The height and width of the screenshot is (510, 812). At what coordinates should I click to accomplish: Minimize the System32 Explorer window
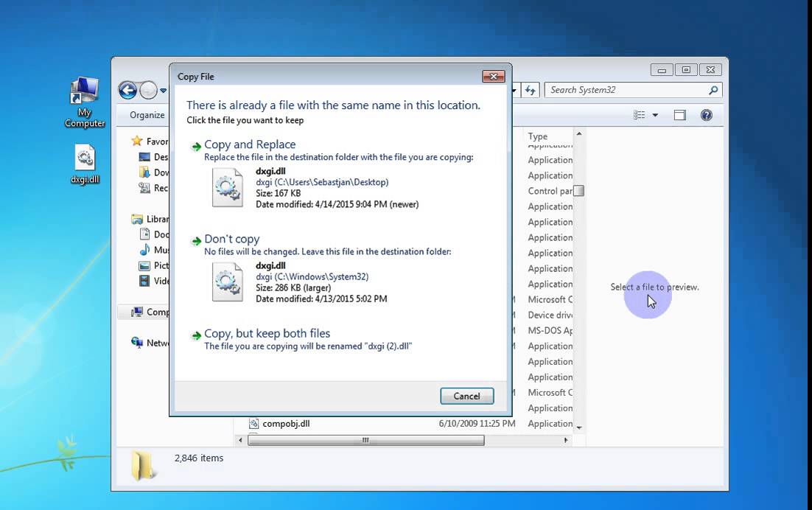[662, 70]
